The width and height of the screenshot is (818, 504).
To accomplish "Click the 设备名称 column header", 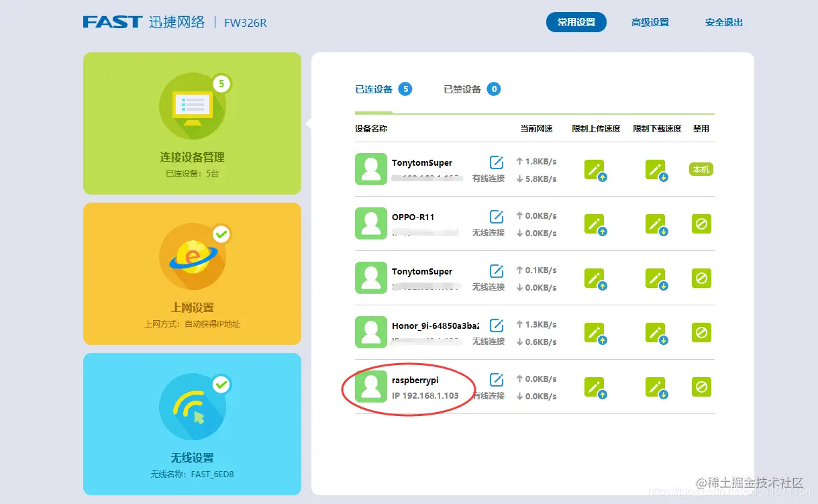I will tap(371, 128).
